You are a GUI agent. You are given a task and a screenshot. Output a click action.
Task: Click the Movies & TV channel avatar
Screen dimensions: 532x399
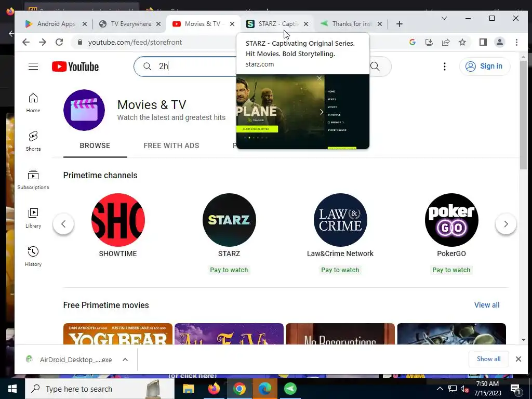84,110
